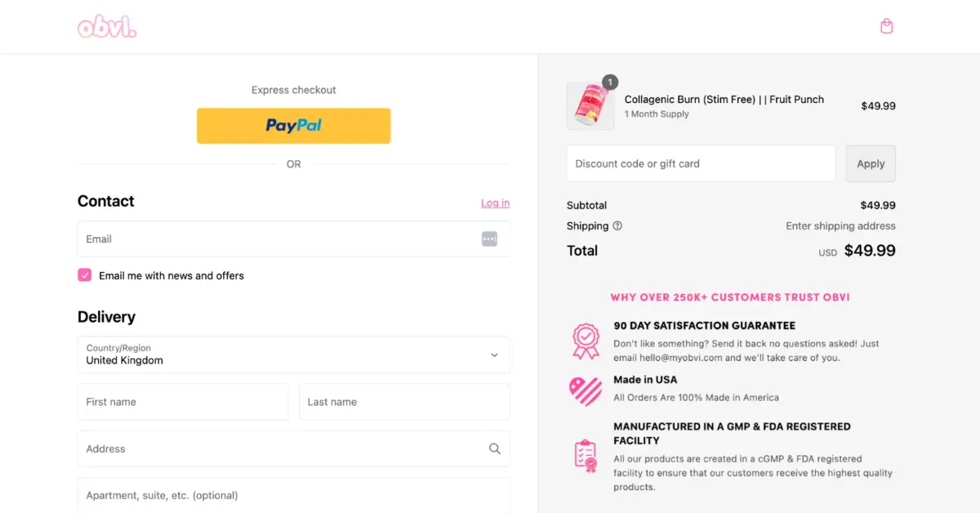
Task: Click the autofill icon inside the Email field
Action: (x=489, y=239)
